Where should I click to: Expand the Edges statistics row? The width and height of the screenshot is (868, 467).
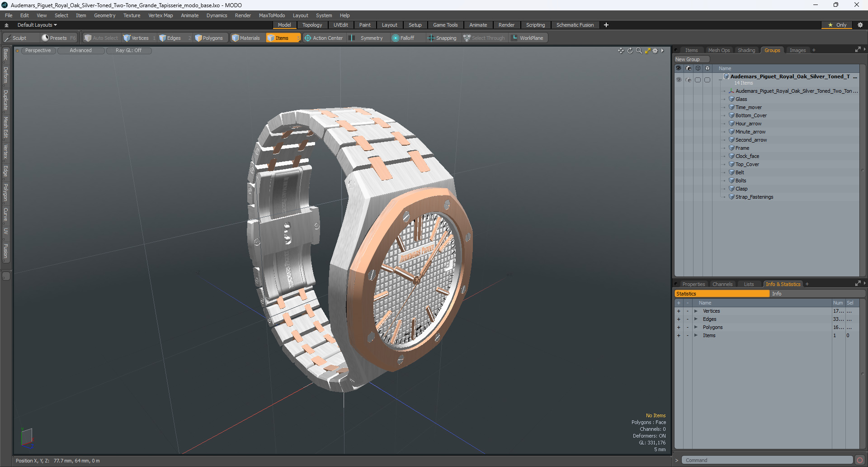pos(696,319)
